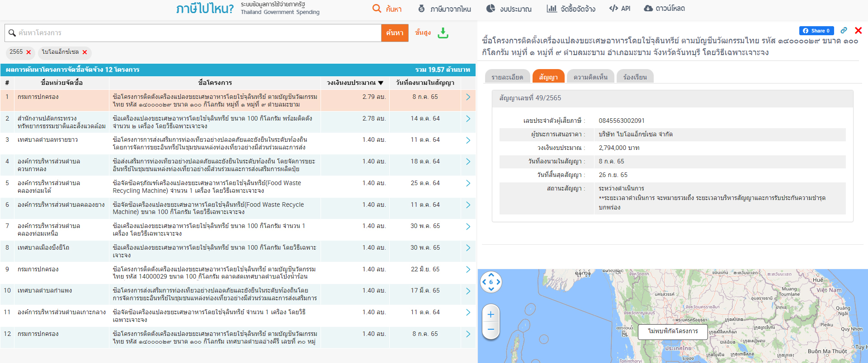Expand row 5 project details chevron
The image size is (868, 363).
point(468,183)
